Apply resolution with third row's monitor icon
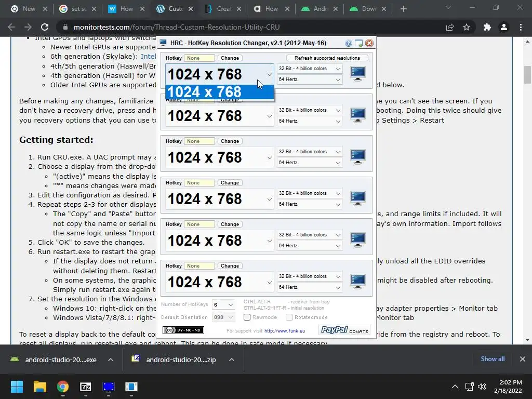The width and height of the screenshot is (532, 399). (x=358, y=157)
